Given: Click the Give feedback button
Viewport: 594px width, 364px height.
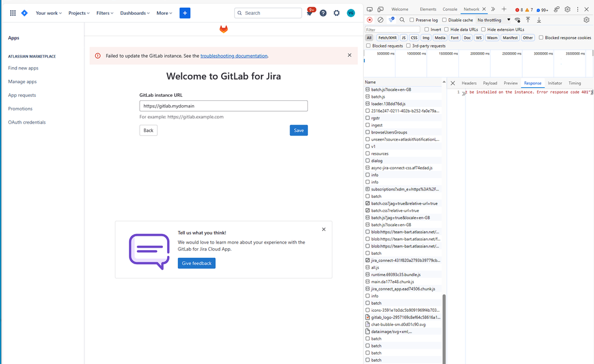Looking at the screenshot, I should 196,263.
